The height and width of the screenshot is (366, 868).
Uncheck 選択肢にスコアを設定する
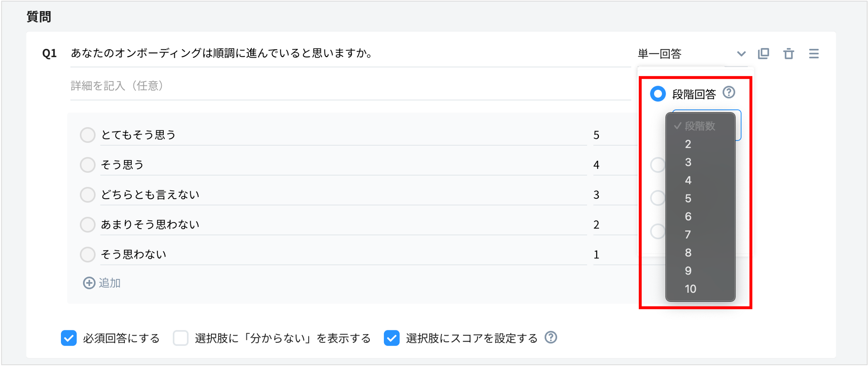pyautogui.click(x=391, y=338)
